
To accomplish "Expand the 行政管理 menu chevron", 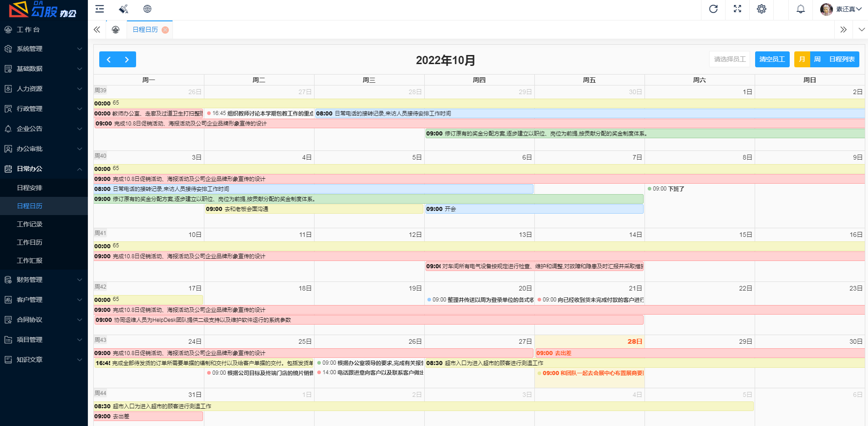I will 80,109.
